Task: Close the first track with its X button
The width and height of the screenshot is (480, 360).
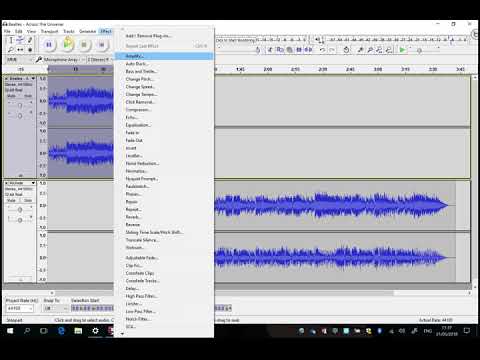Action: (6, 79)
